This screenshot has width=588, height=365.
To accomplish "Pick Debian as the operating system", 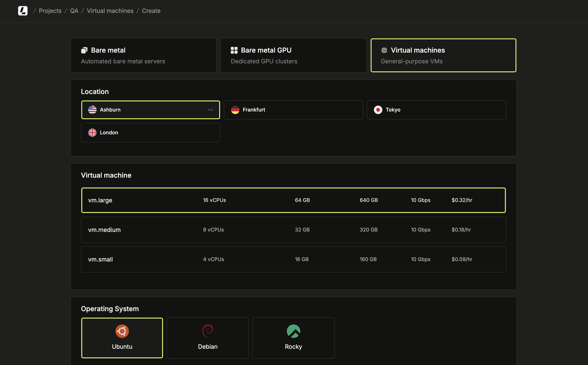I will [208, 338].
